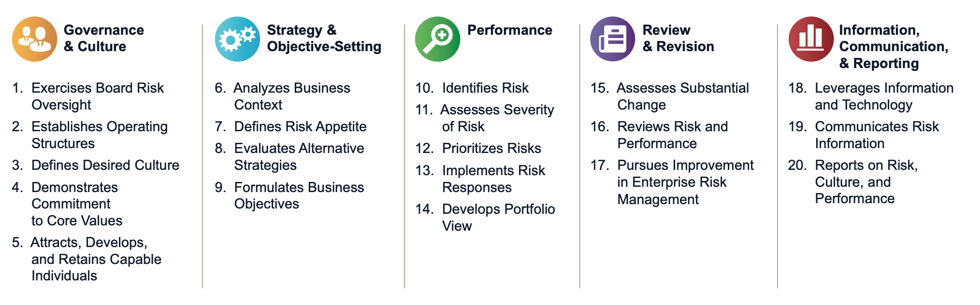
Task: Click item 14 Develops Portfolio View
Action: [x=485, y=217]
